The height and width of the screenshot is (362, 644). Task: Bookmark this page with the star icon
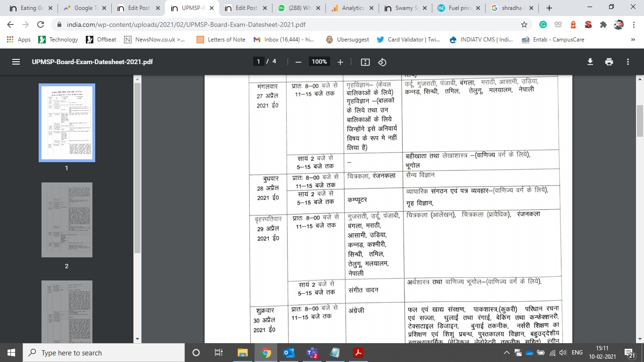(524, 24)
